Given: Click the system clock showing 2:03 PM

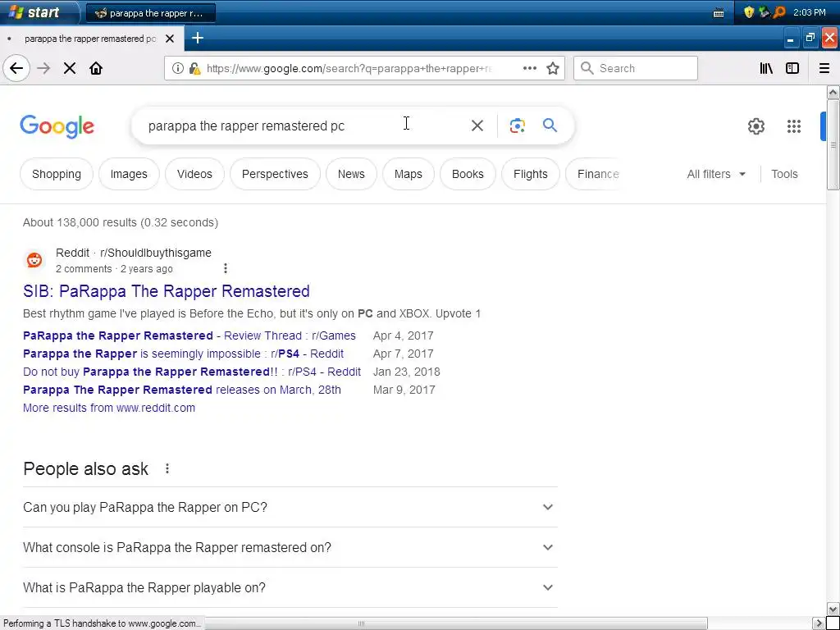Looking at the screenshot, I should [809, 12].
